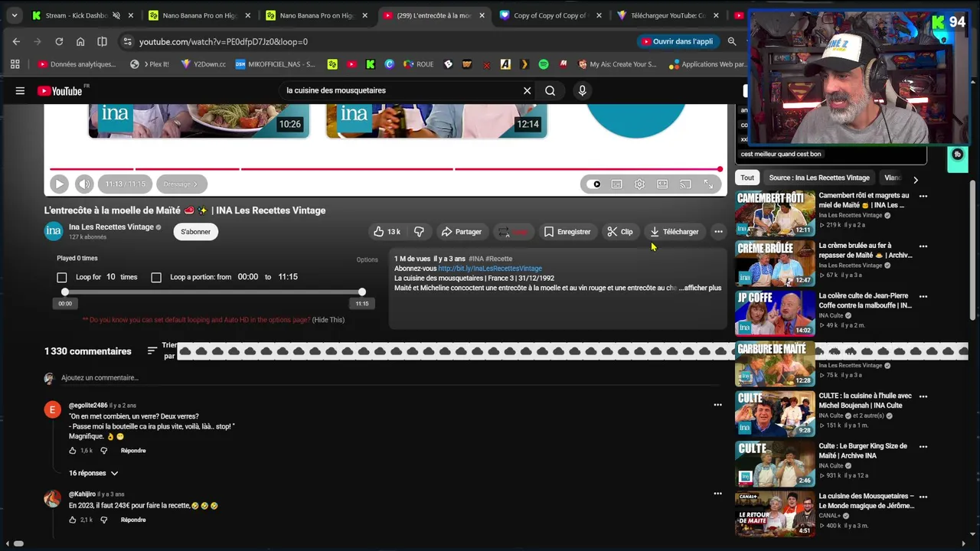Mute the video using the speaker icon

click(x=84, y=184)
